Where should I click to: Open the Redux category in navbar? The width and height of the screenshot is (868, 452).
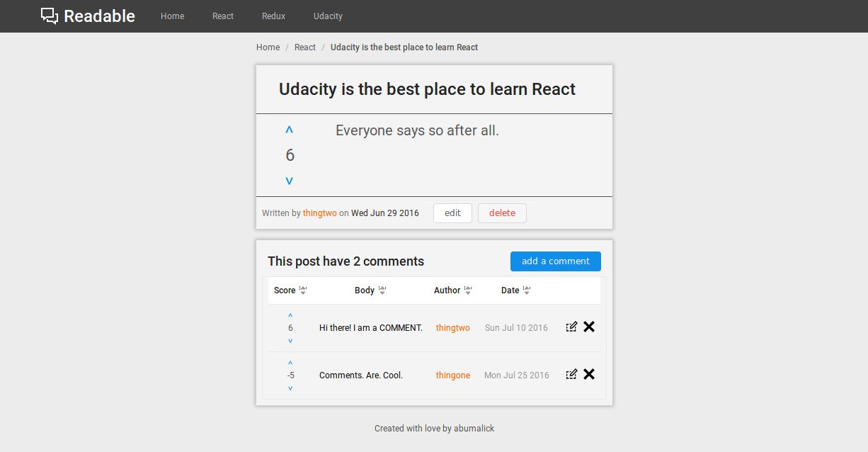pos(273,16)
